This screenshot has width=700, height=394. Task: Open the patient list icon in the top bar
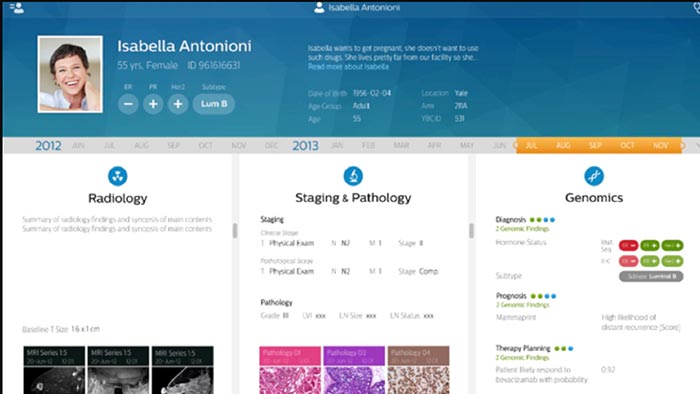pos(17,8)
